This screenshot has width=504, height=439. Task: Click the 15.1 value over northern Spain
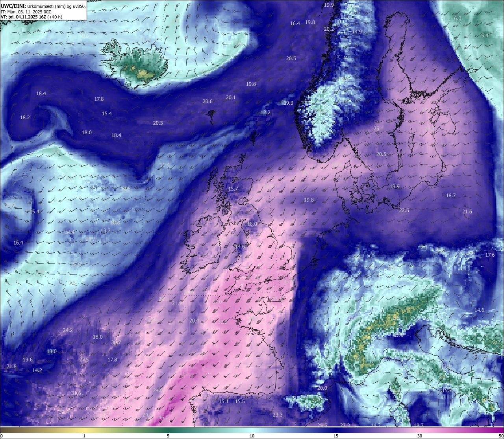[224, 401]
